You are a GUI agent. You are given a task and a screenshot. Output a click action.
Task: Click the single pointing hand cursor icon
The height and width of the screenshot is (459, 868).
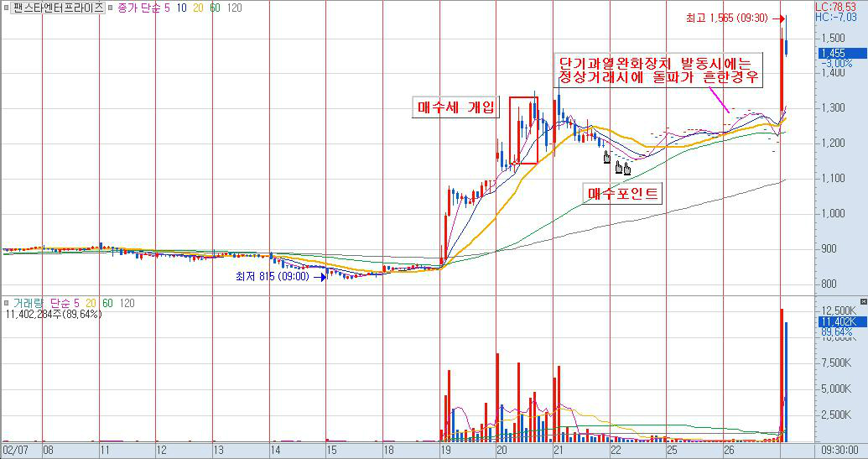[x=606, y=157]
